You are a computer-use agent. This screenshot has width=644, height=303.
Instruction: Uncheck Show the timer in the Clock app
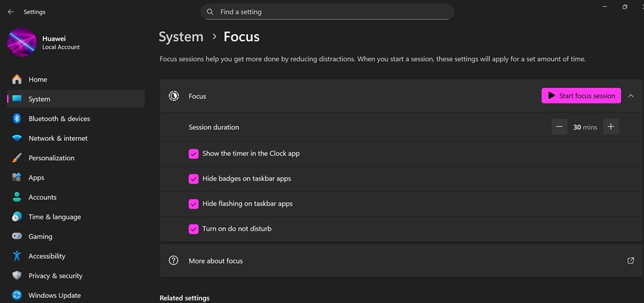coord(193,154)
